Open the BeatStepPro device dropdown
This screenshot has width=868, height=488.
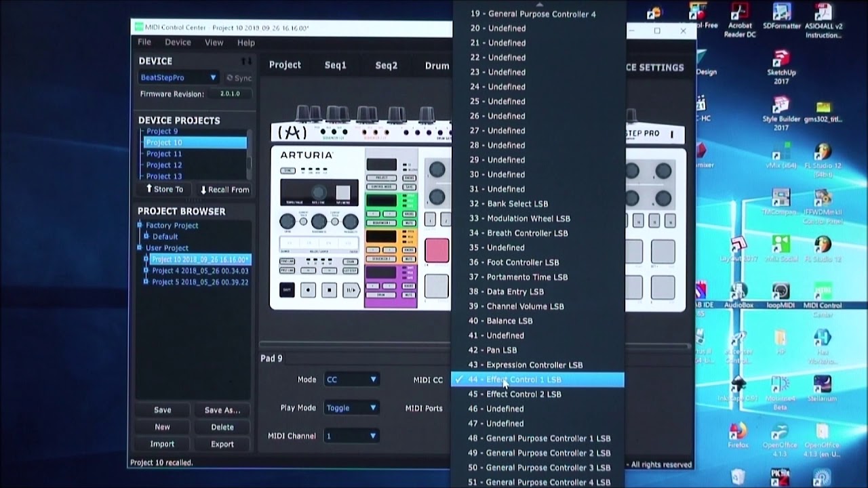[179, 78]
